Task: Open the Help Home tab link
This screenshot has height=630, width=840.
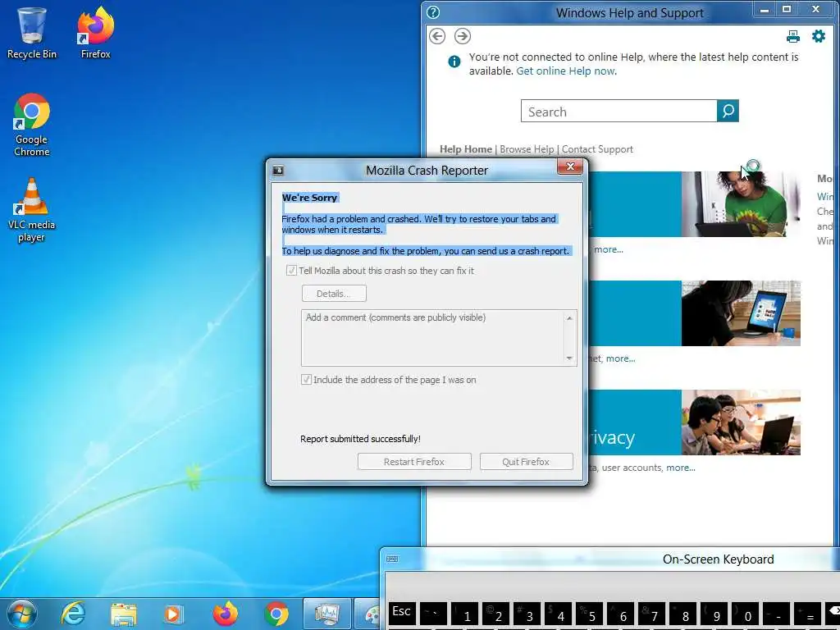Action: coord(466,149)
